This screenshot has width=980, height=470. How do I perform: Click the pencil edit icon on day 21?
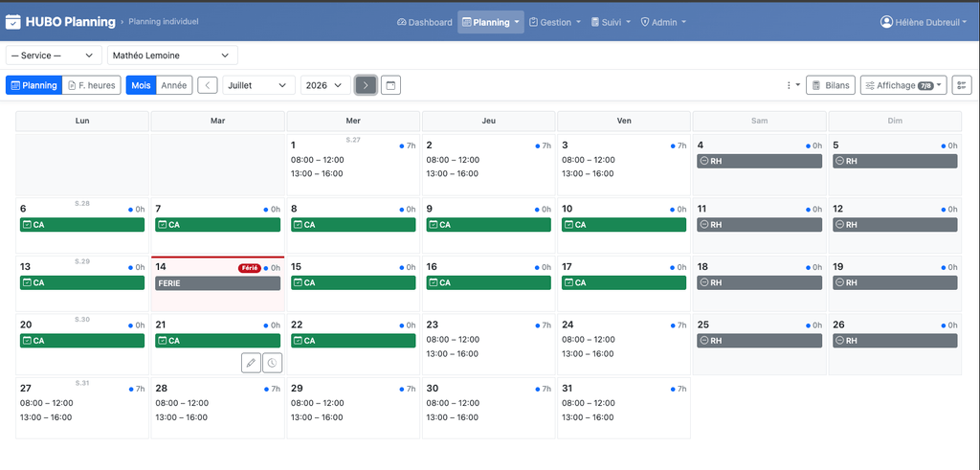pos(252,363)
